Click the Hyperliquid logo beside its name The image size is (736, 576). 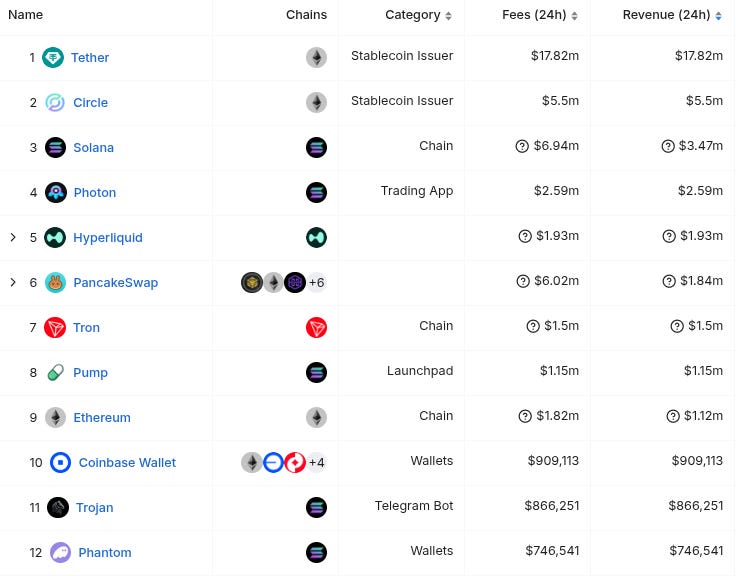pos(55,238)
